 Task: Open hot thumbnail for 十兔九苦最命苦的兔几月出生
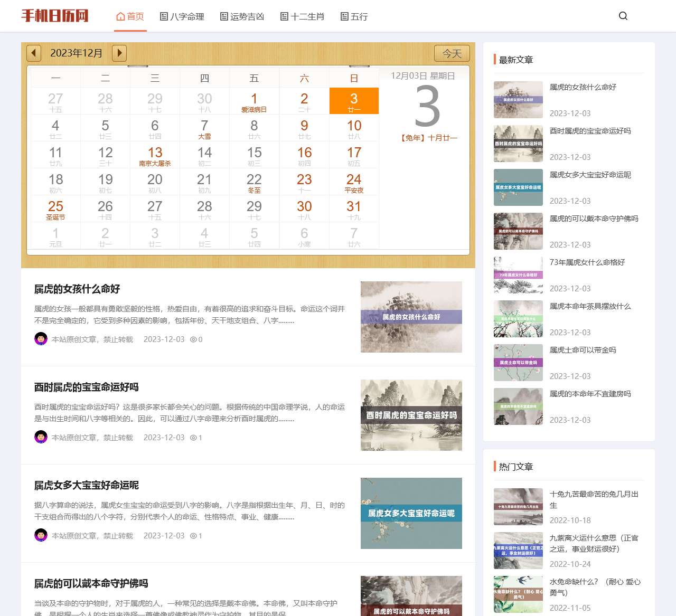518,507
